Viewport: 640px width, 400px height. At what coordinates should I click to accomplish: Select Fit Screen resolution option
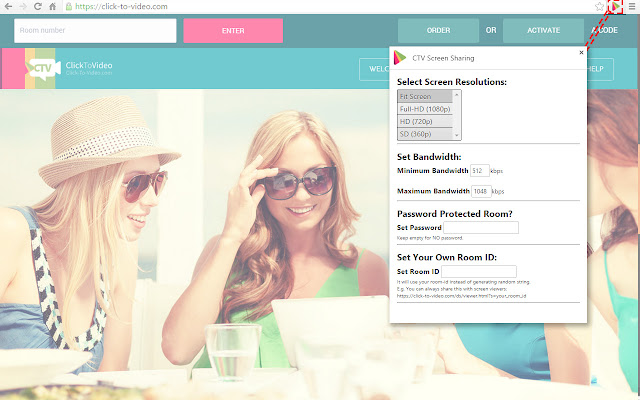[x=425, y=96]
